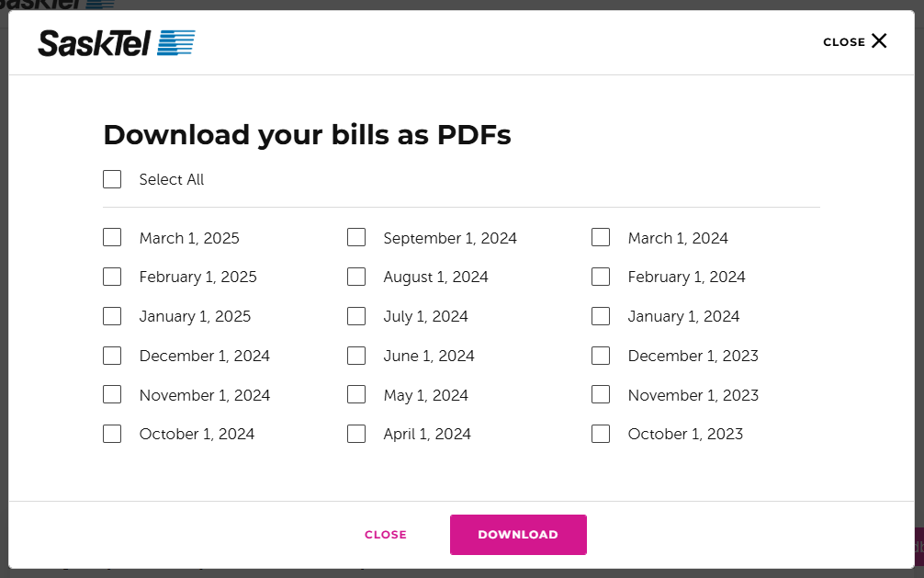Select the April 1, 2024 bill
The image size is (924, 578).
[x=356, y=434]
